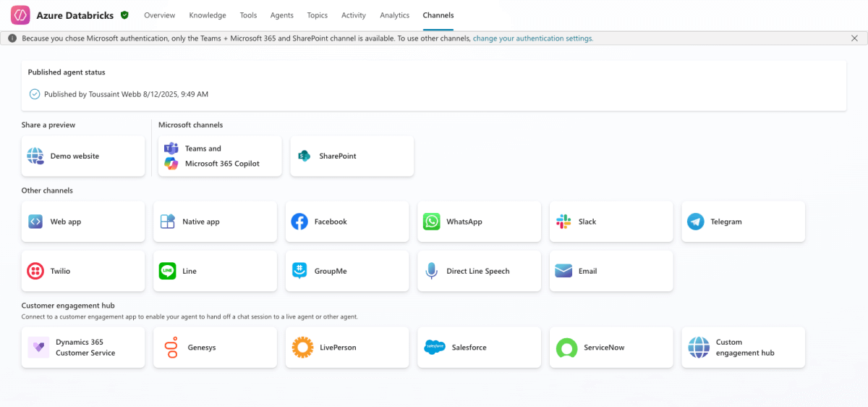This screenshot has height=407, width=868.
Task: Open the Azure Databricks agent logo
Action: pyautogui.click(x=20, y=15)
